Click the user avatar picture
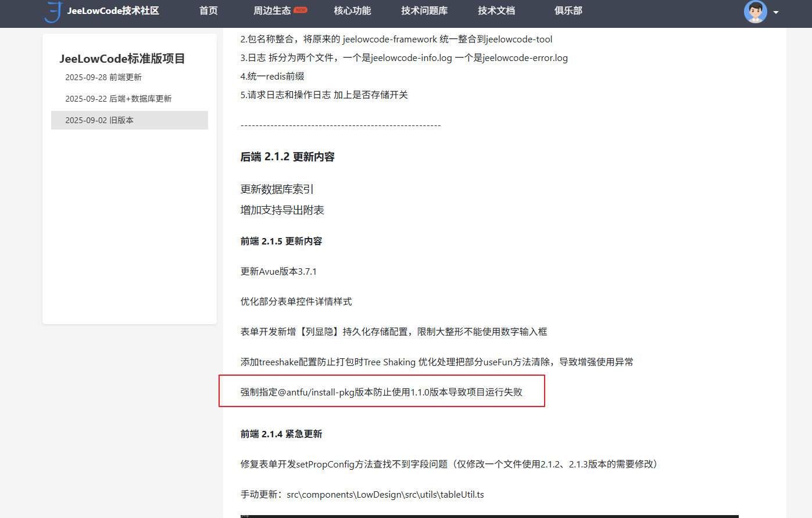This screenshot has width=812, height=518. point(755,12)
